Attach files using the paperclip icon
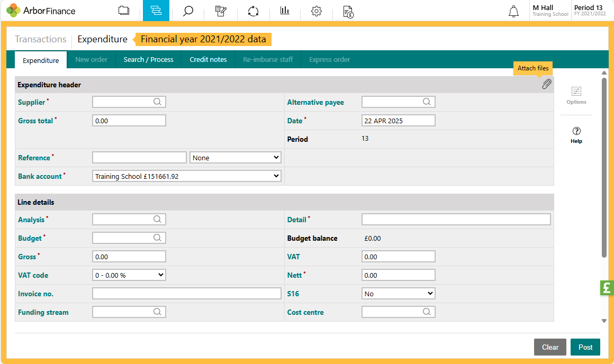This screenshot has height=364, width=614. pos(547,84)
